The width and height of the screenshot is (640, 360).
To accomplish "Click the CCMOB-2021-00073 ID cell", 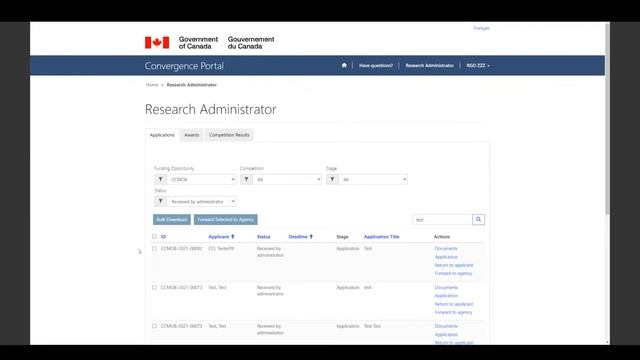I will [x=182, y=288].
